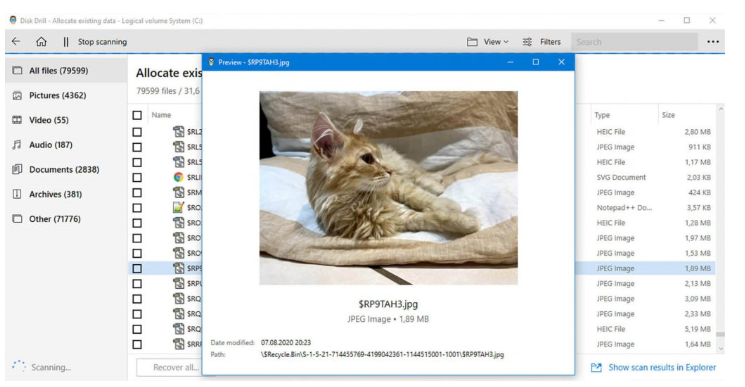The image size is (745, 387).
Task: Click the back arrow icon
Action: [x=16, y=41]
